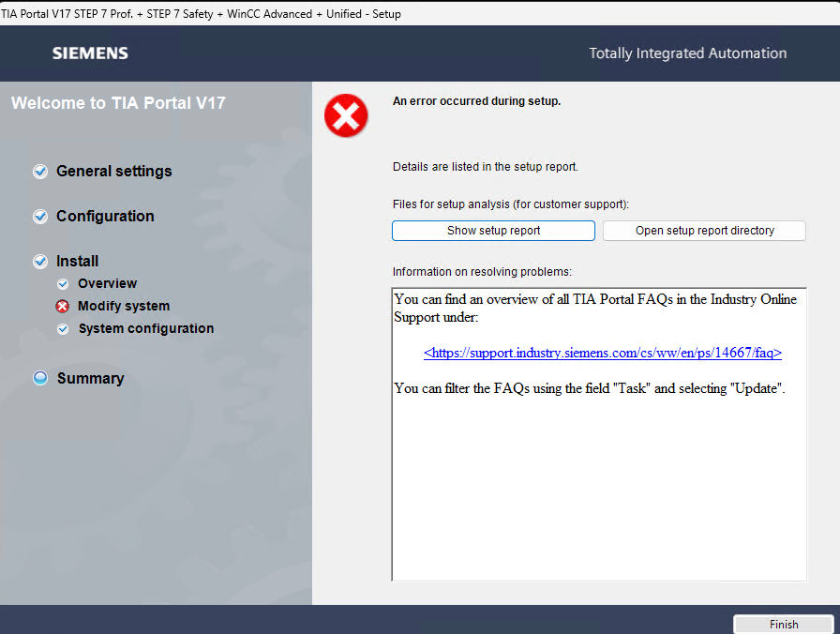Select the Overview sub-step
The height and width of the screenshot is (634, 840).
click(x=107, y=283)
